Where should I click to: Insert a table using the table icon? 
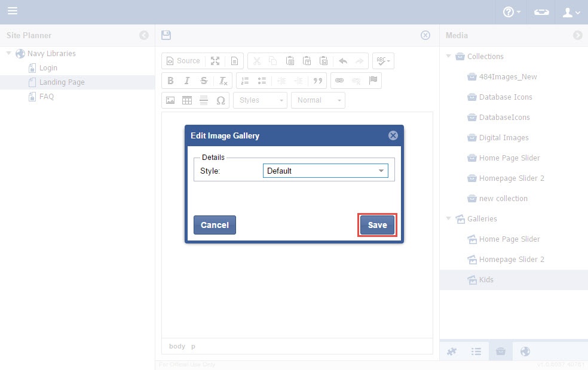[187, 100]
